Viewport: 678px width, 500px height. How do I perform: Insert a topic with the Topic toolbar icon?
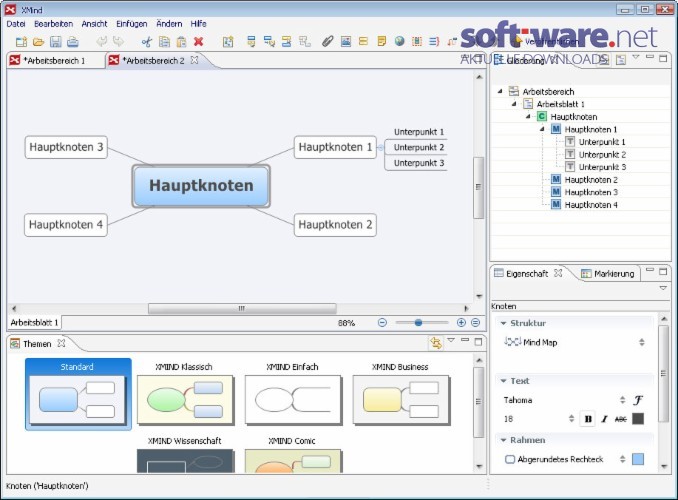click(x=251, y=42)
